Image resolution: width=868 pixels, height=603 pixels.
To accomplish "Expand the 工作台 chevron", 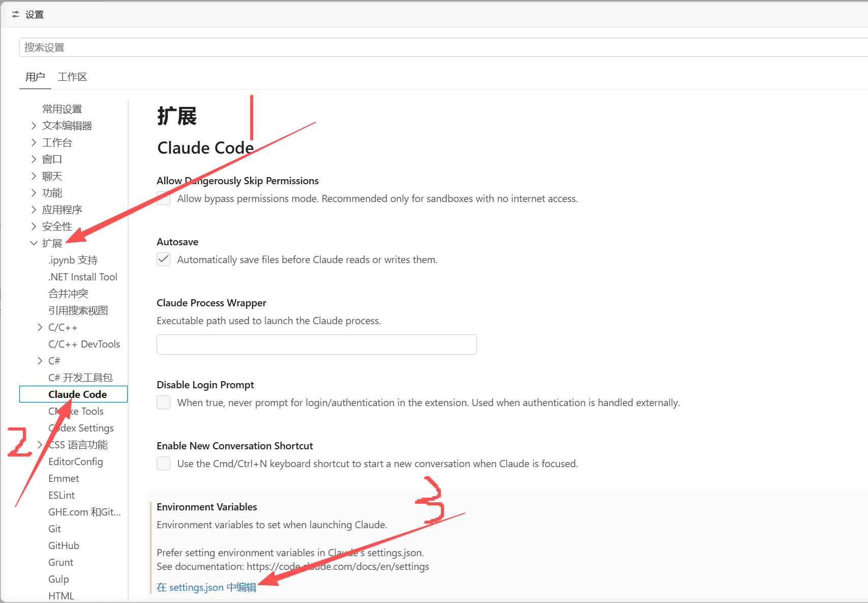I will pos(34,142).
